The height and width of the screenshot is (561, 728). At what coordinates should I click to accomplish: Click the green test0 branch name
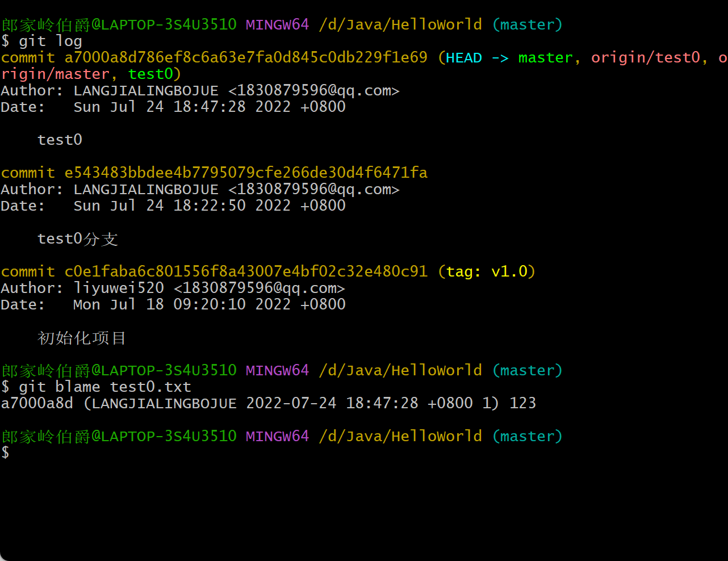tap(150, 74)
